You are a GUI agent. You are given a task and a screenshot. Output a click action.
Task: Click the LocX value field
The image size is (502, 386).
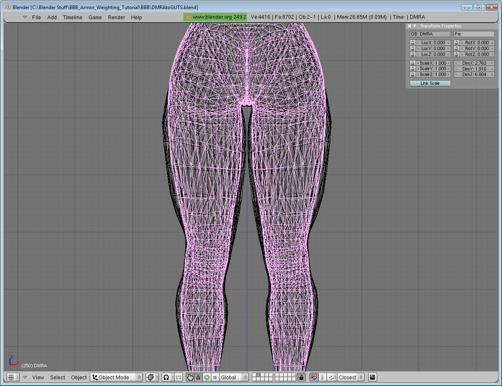[x=433, y=43]
